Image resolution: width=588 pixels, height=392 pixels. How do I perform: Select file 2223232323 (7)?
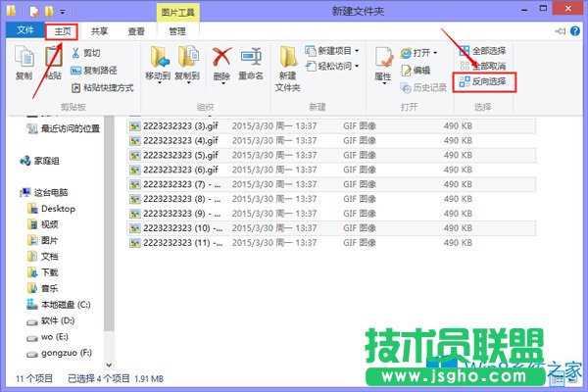(331, 184)
